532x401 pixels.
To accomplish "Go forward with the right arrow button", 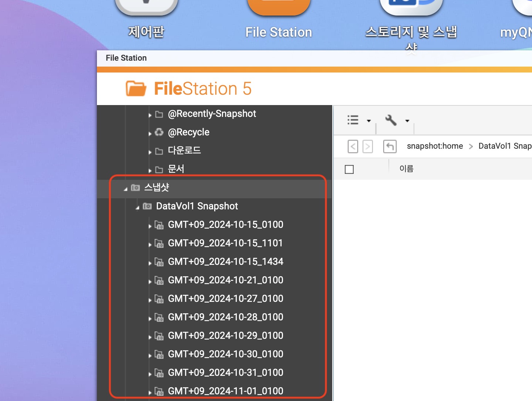I will [367, 146].
